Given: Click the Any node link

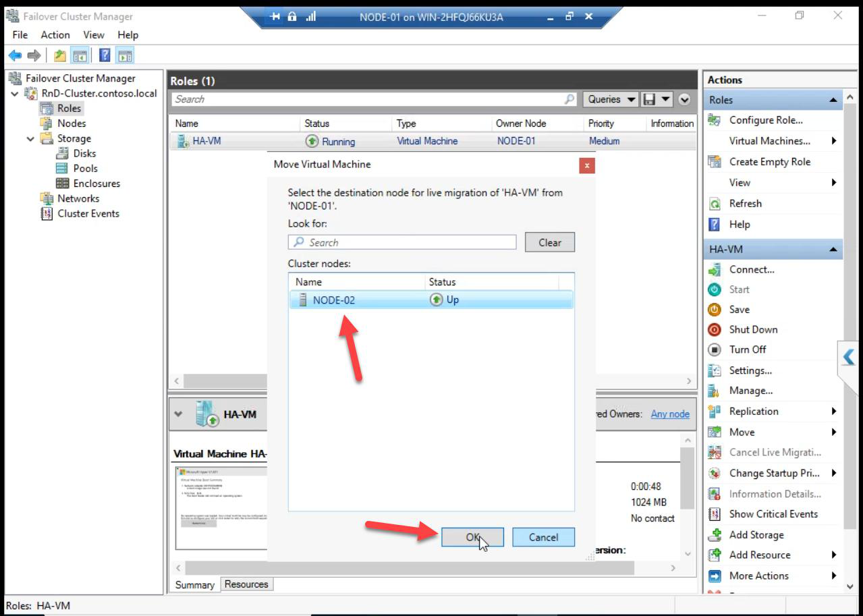Looking at the screenshot, I should point(670,414).
